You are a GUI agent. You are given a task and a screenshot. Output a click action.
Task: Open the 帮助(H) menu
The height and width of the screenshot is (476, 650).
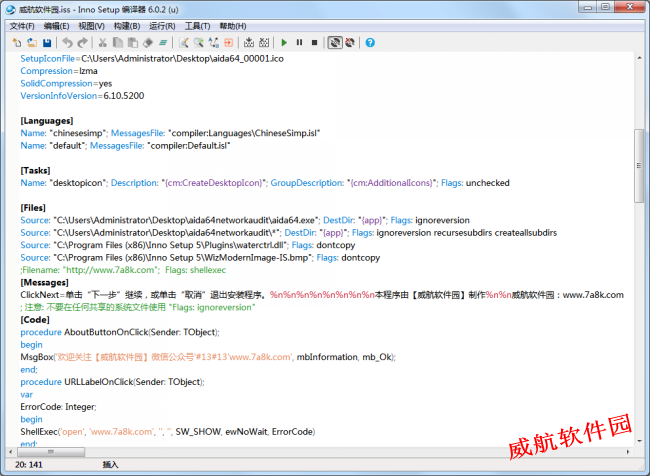pos(232,26)
